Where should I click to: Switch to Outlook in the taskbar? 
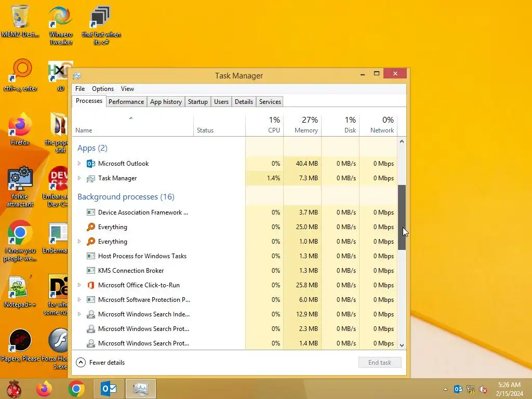point(109,389)
